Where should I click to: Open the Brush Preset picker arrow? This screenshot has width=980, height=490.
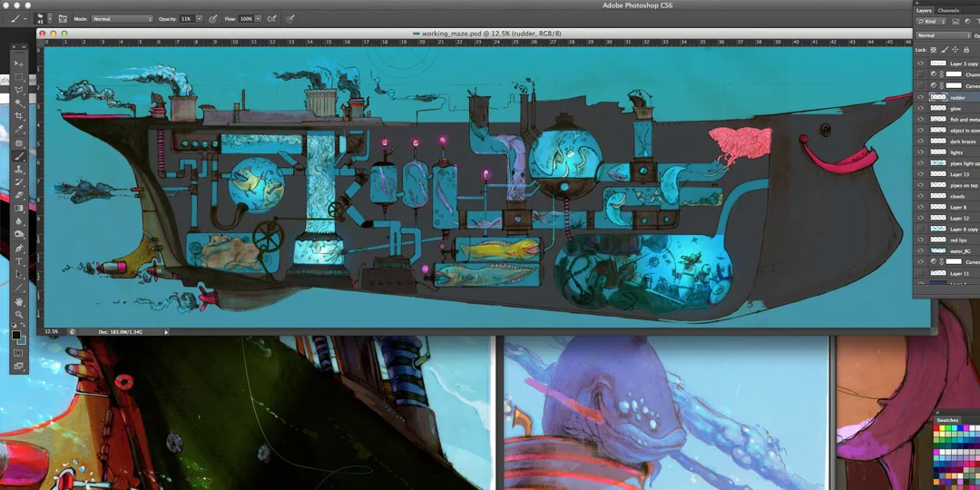coord(50,20)
